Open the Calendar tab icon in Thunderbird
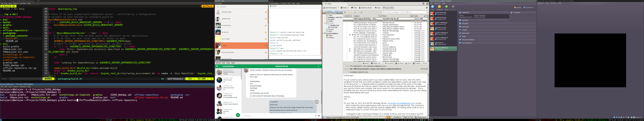This screenshot has width=644, height=121. pos(424,4)
